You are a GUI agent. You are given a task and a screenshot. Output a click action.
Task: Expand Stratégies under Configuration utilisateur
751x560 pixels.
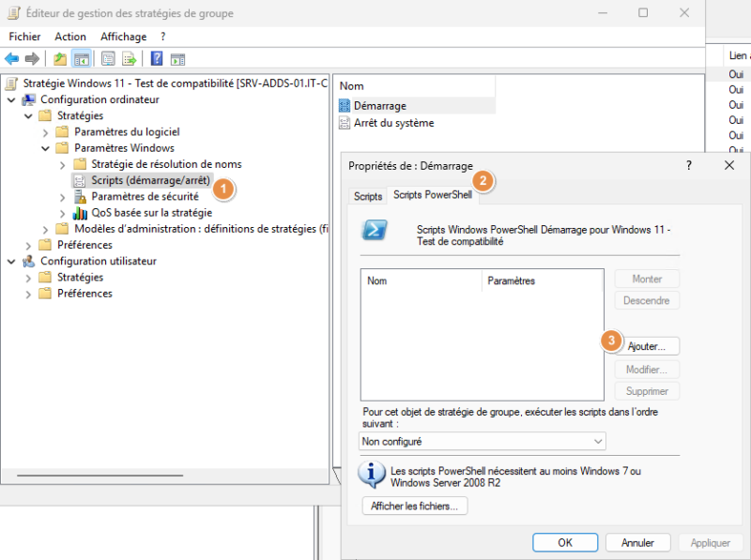click(x=28, y=278)
